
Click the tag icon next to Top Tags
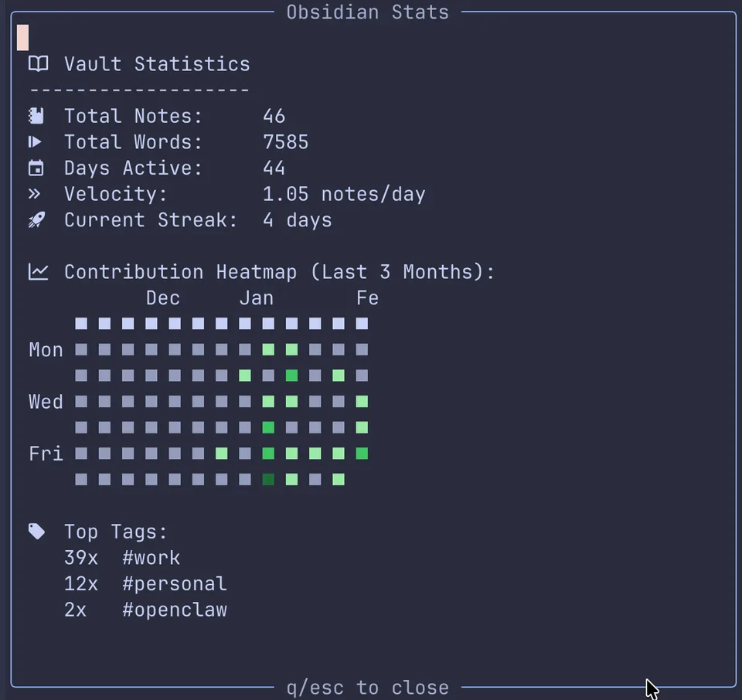[x=36, y=531]
